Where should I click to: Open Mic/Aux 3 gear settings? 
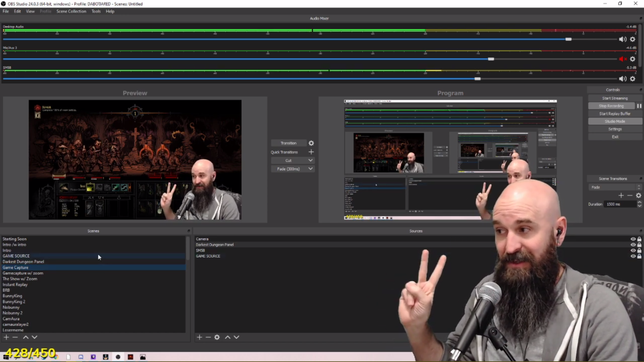(633, 59)
